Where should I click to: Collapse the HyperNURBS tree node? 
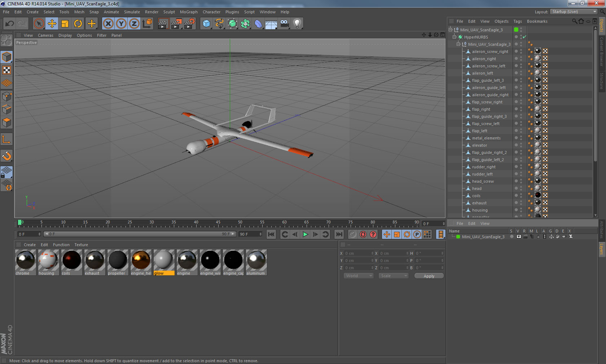pyautogui.click(x=454, y=37)
